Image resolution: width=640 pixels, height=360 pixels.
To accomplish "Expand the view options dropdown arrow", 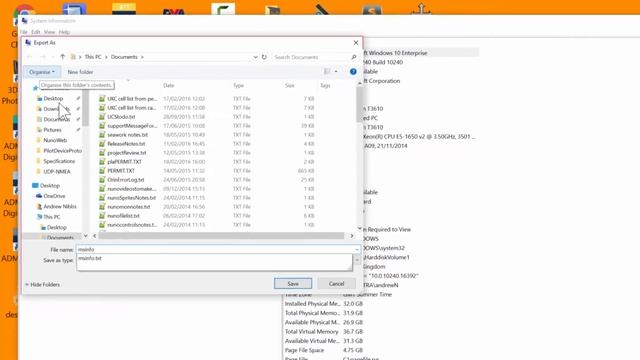I will [336, 71].
